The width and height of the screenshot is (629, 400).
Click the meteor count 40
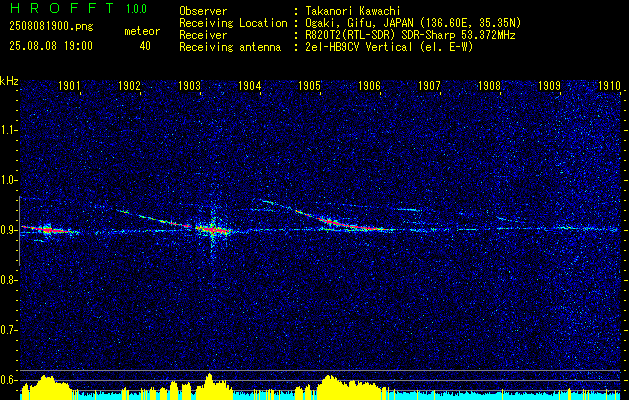(x=145, y=46)
